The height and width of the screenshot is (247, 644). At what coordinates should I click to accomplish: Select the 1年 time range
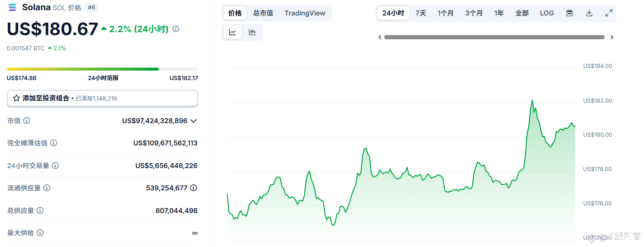coord(499,13)
